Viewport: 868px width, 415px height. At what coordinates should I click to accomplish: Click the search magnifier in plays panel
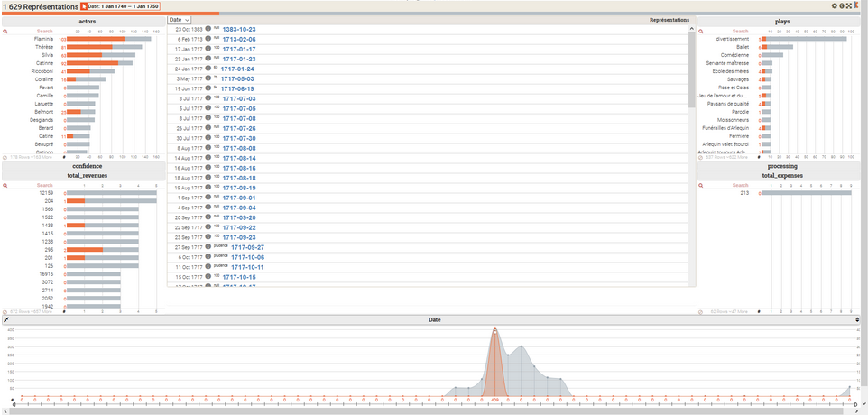(700, 32)
